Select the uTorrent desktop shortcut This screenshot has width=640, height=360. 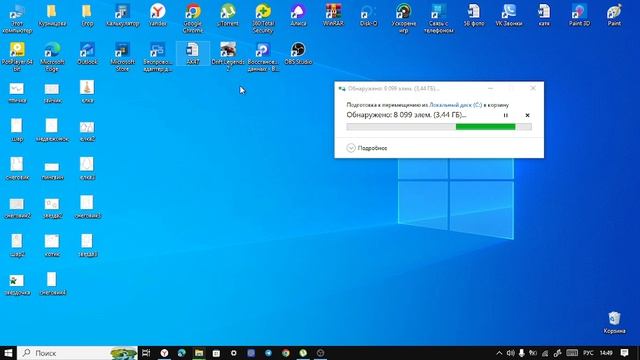(228, 16)
